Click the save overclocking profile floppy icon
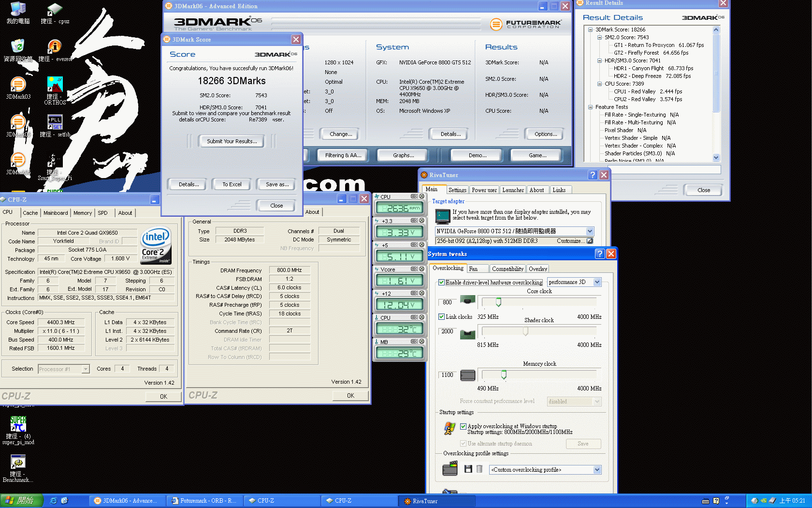 point(468,469)
